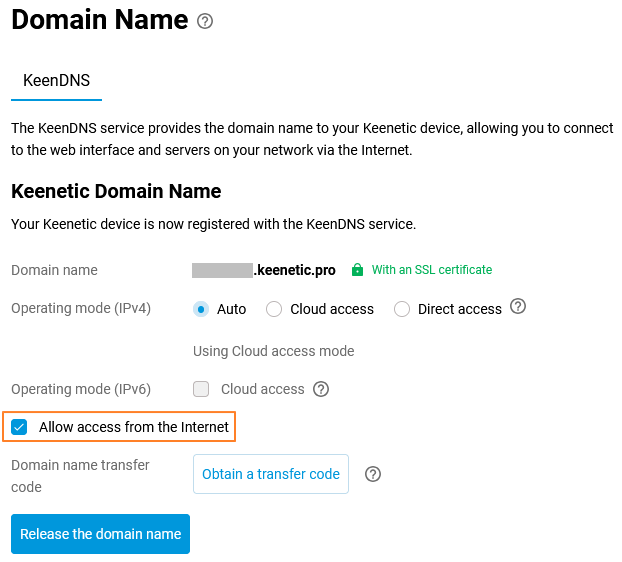Click the .keenetic.pro domain name text
The height and width of the screenshot is (562, 622).
point(296,270)
